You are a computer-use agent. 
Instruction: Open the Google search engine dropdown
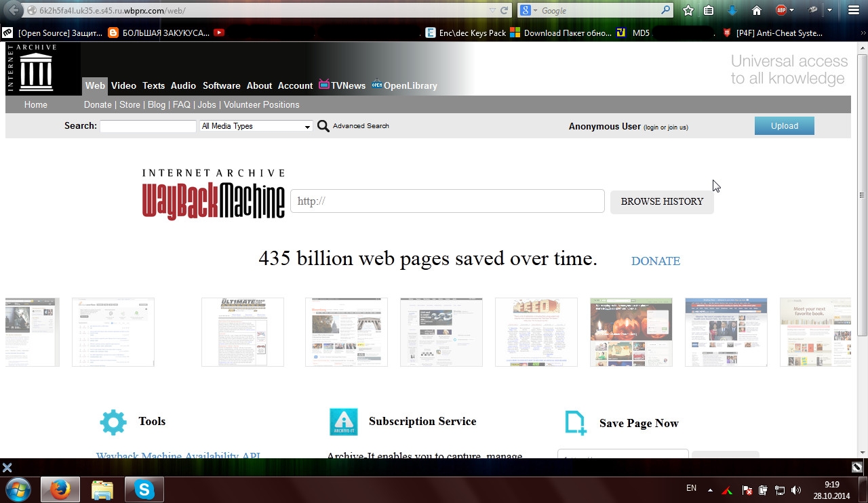(x=535, y=10)
